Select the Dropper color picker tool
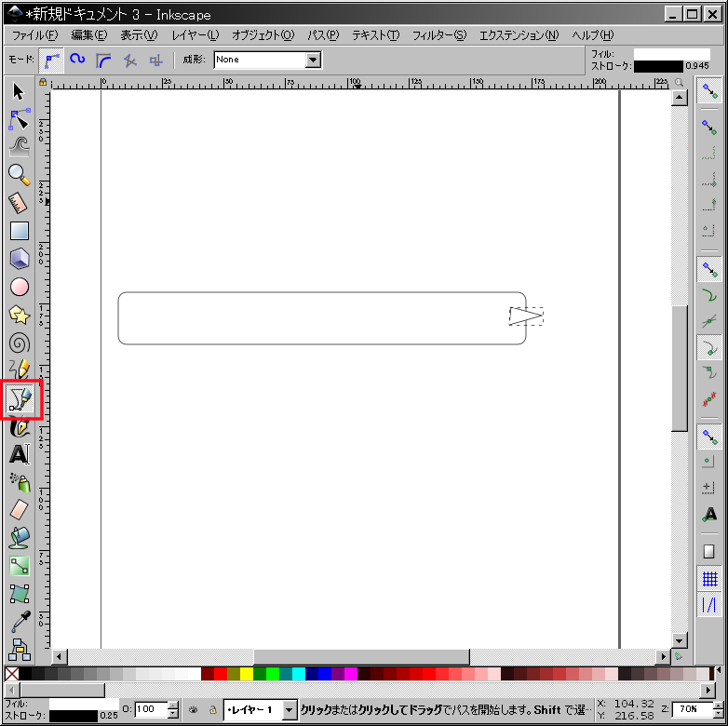728x726 pixels. pos(19,622)
